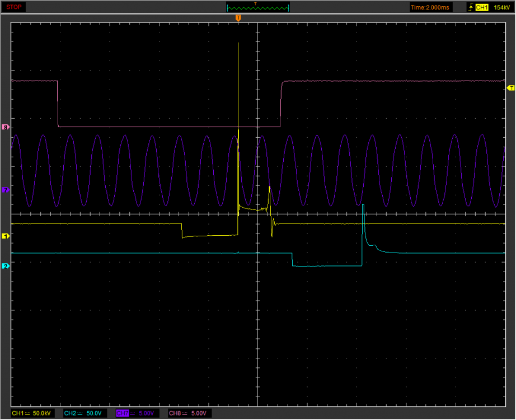Toggle the highlighted CH7 5.00V channel readout
Viewport: 516px width, 420px height.
tap(134, 413)
